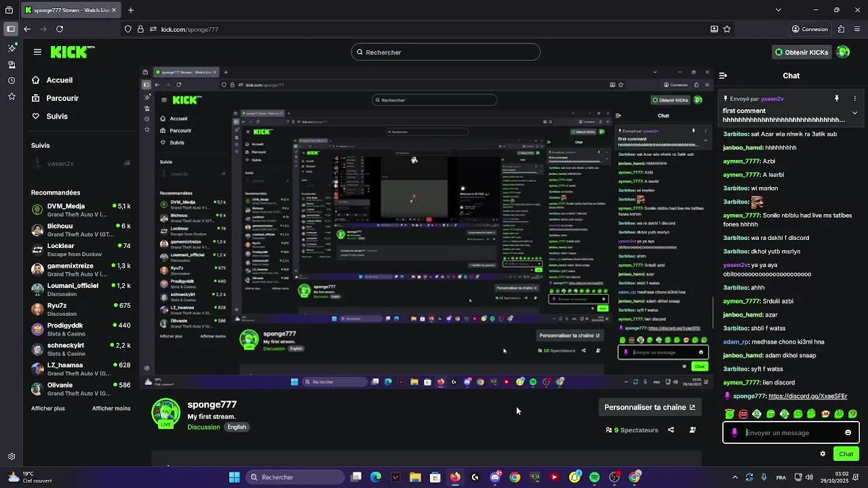This screenshot has width=868, height=488.
Task: Open the Loumani_officiel recommended channel
Action: tap(81, 289)
